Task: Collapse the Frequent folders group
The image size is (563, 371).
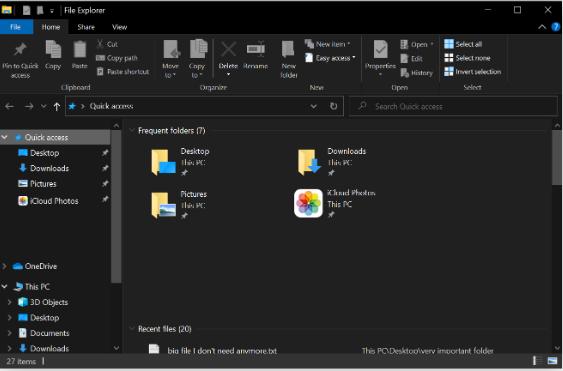Action: (132, 131)
